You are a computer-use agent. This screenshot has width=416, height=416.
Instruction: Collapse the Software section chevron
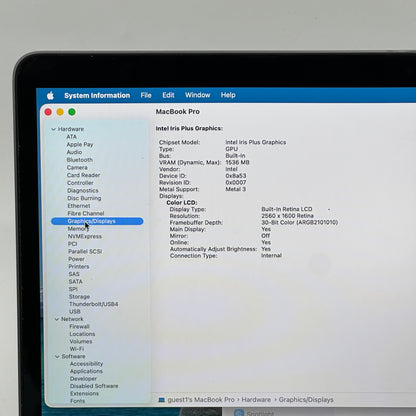57,356
